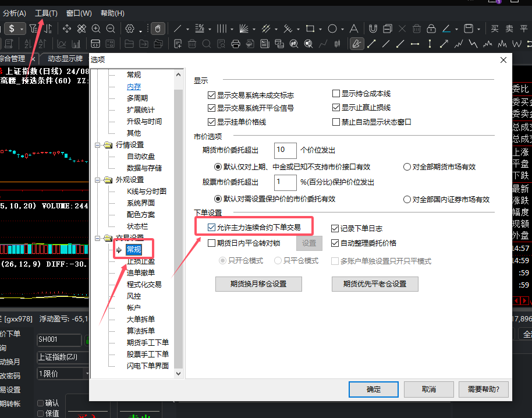532x418 pixels.
Task: Click the zoom in magnifier toolbar icon
Action: (96, 29)
